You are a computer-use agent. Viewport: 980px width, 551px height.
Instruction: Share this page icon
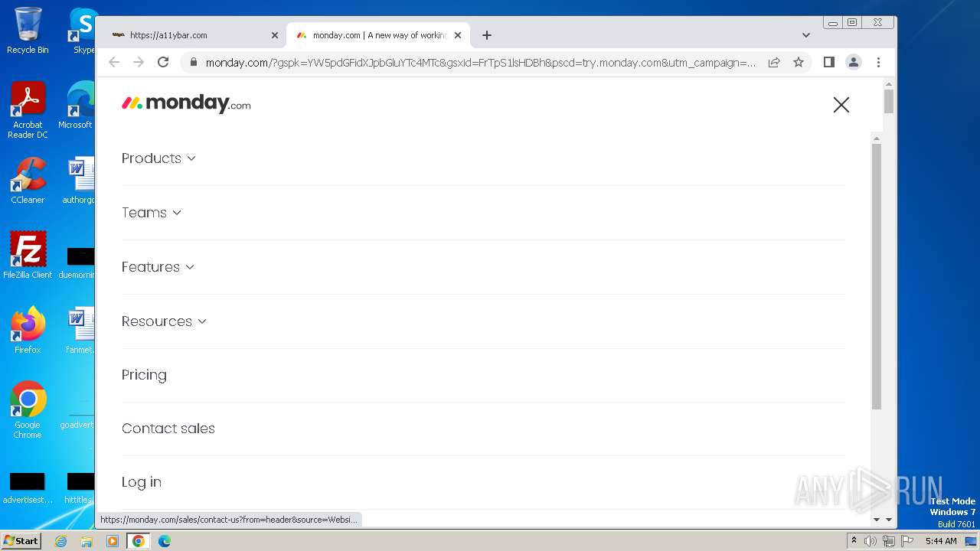tap(774, 62)
